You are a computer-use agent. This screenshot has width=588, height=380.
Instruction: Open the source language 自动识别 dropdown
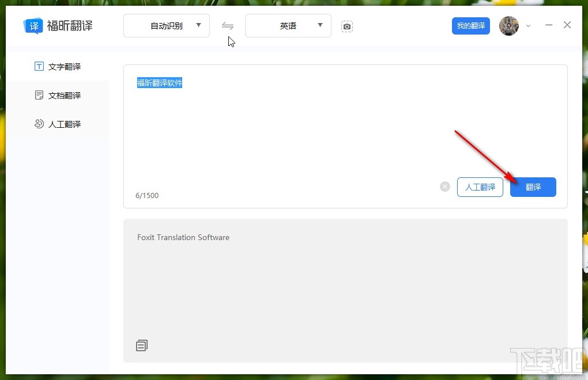click(167, 25)
